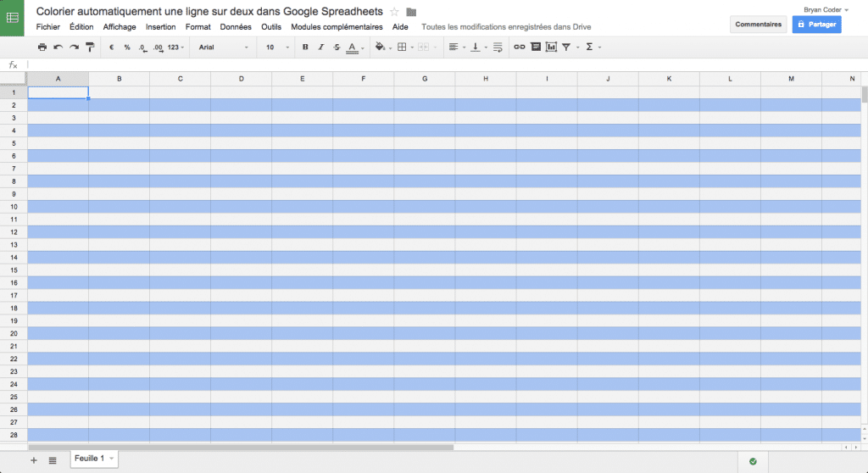Open vertical align options

coord(478,47)
